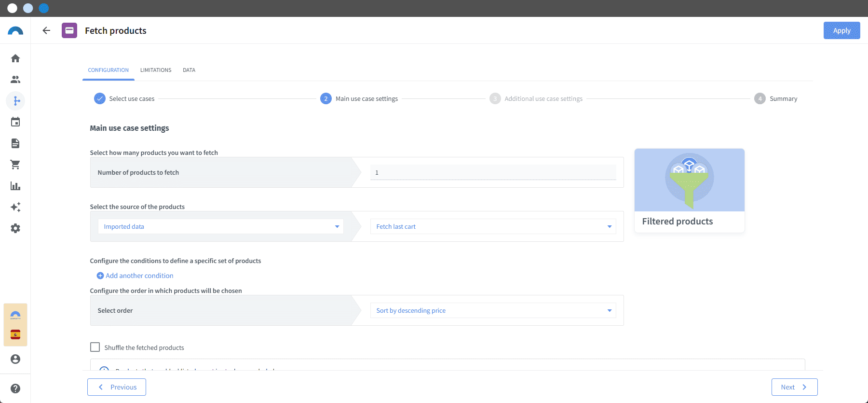Open the user account icon in sidebar
Screen dimensions: 868x403
15,359
